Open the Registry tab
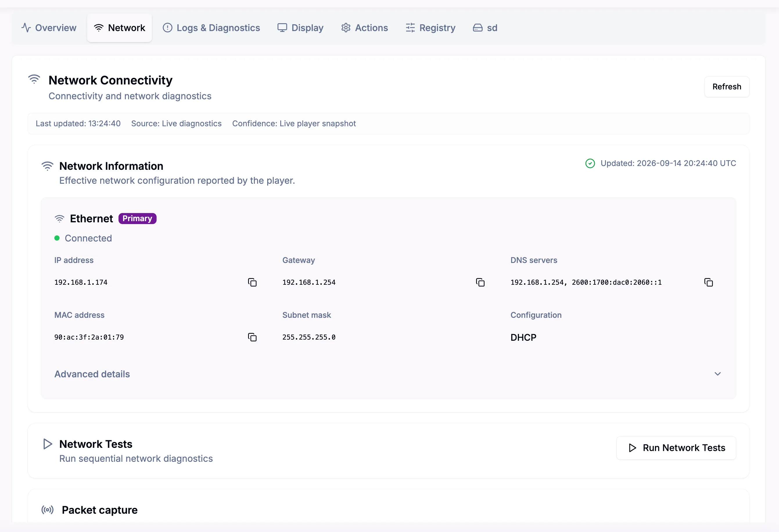This screenshot has width=779, height=532. point(431,28)
